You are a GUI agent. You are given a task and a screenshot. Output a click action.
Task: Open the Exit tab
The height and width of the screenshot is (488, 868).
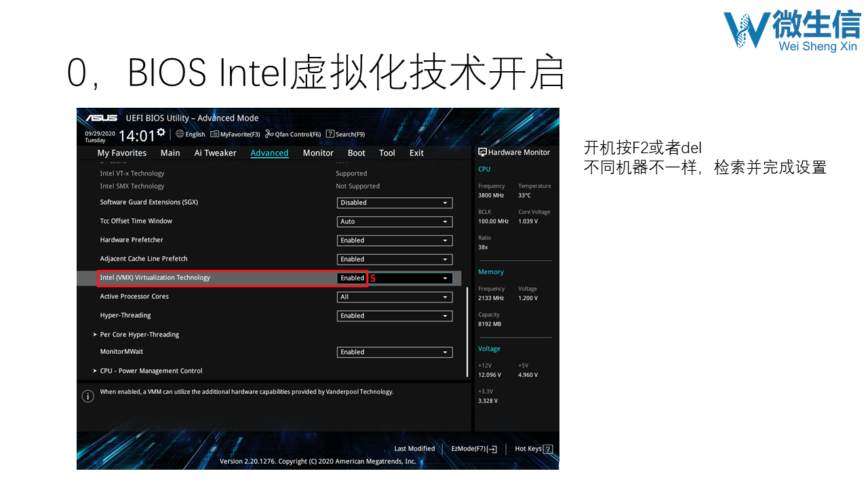point(416,153)
